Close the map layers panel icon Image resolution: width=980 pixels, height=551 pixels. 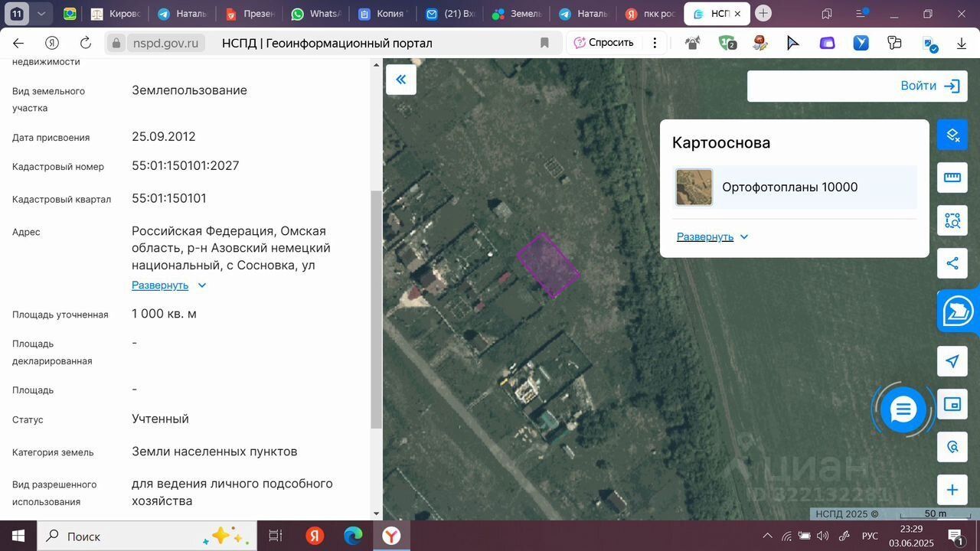(x=952, y=135)
